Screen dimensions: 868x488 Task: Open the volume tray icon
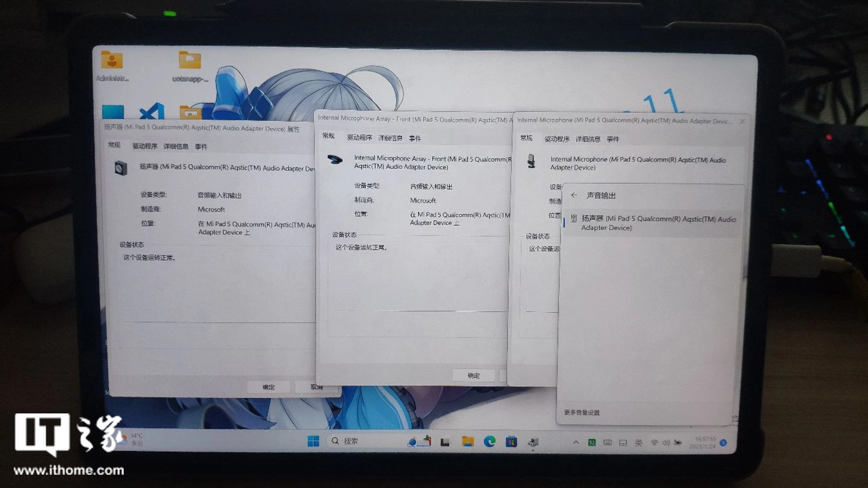(x=666, y=442)
